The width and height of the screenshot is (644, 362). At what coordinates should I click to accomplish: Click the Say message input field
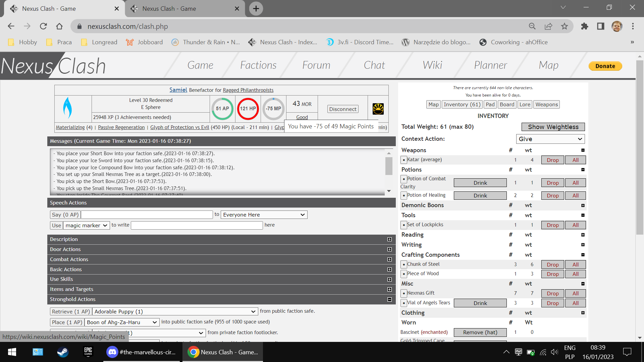(x=147, y=215)
